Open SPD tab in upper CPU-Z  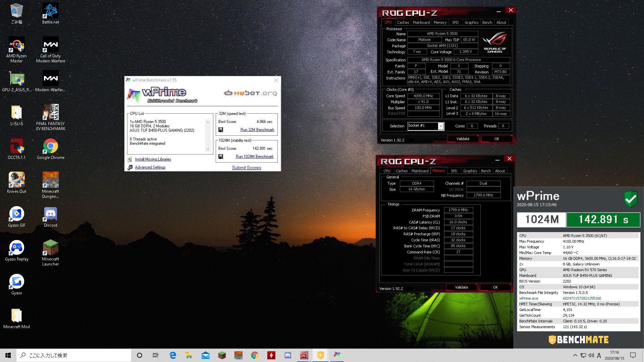click(455, 22)
